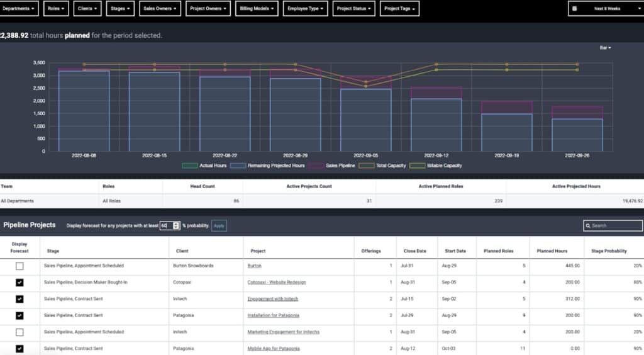Uncheck forecast for Installation for Patagonia

click(19, 315)
